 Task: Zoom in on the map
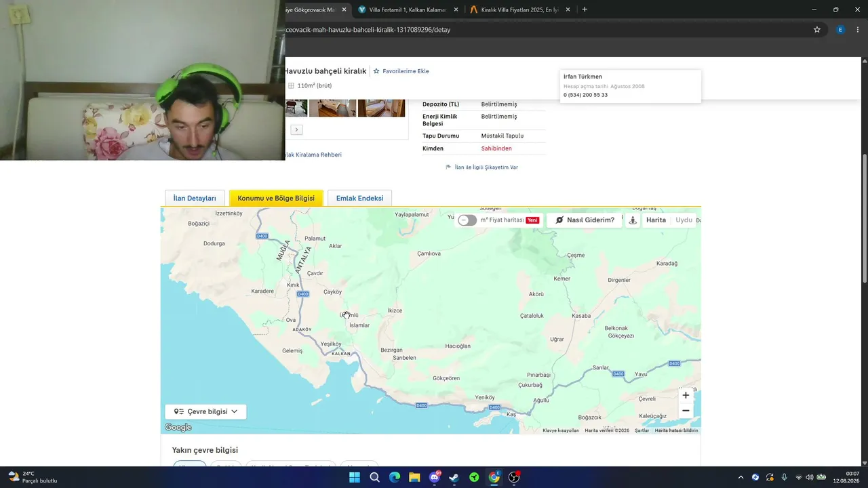point(686,395)
